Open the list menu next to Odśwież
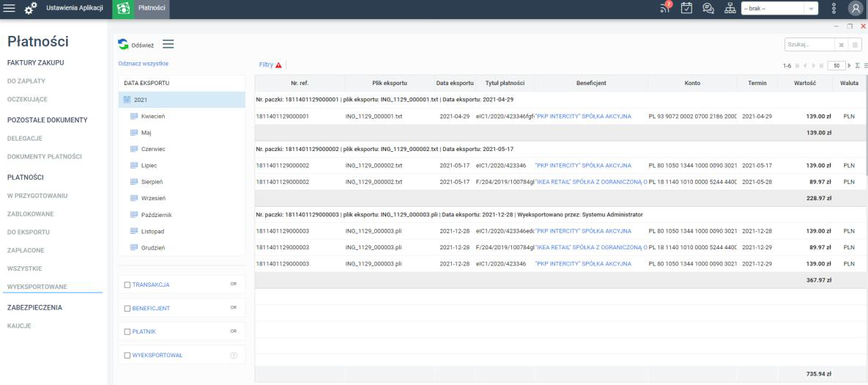This screenshot has width=868, height=385. [168, 44]
